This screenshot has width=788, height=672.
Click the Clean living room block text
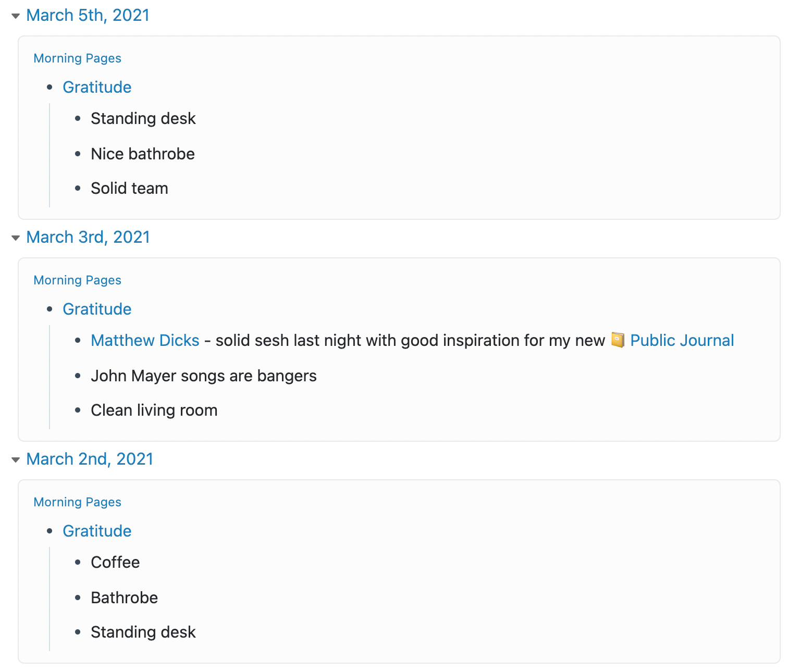(154, 410)
